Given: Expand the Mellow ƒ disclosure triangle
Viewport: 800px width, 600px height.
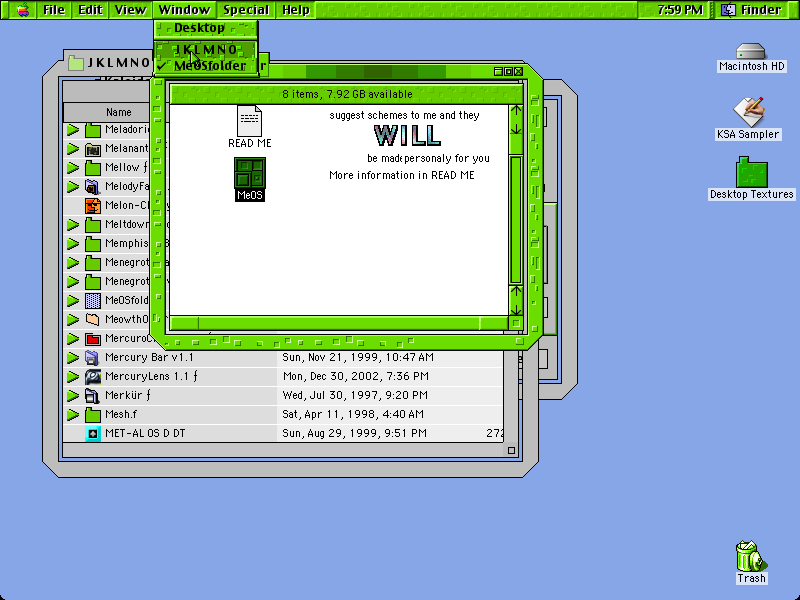Looking at the screenshot, I should pyautogui.click(x=73, y=168).
